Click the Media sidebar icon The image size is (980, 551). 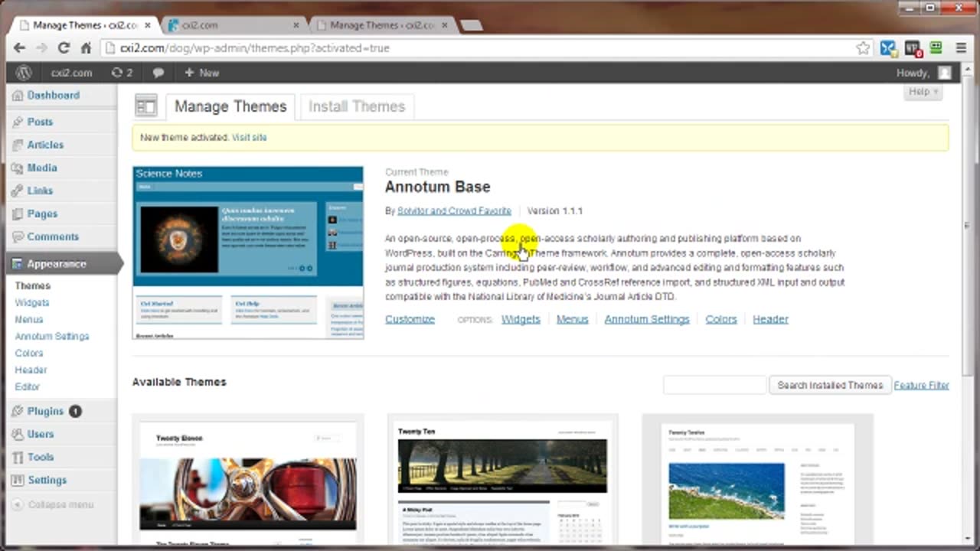[18, 168]
